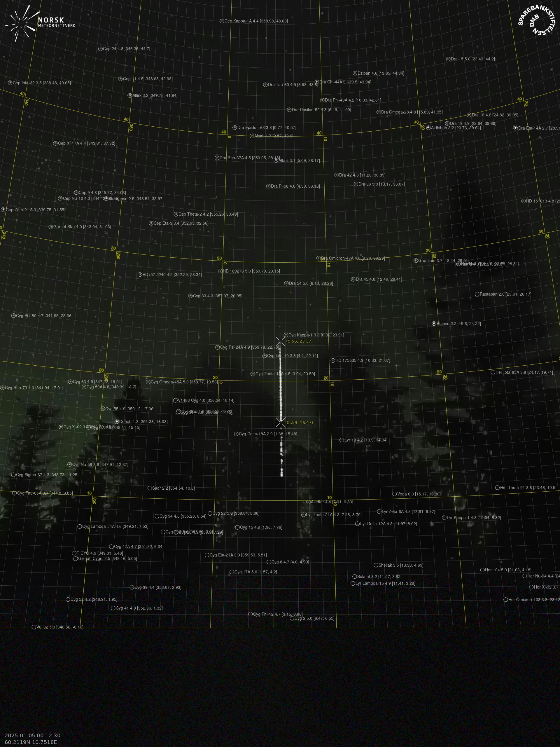Click the upper meteor track cross marker
Image resolution: width=560 pixels, height=747 pixels.
tap(281, 341)
